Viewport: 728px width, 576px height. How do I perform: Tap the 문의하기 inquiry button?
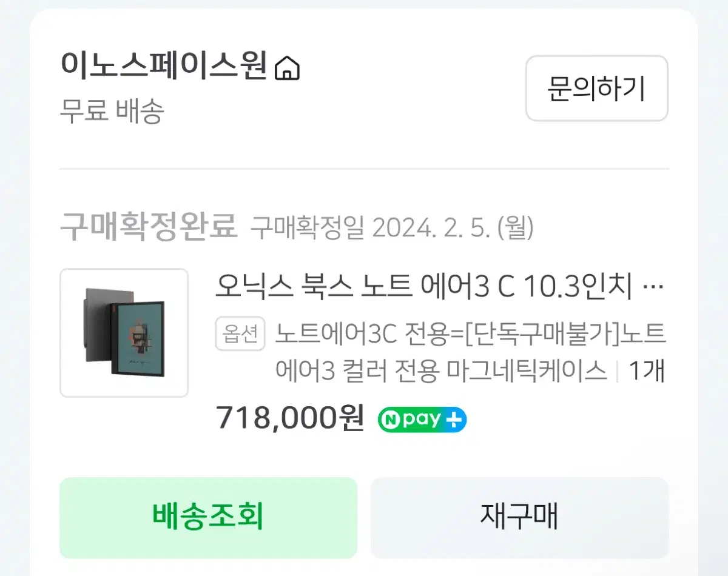click(x=596, y=89)
